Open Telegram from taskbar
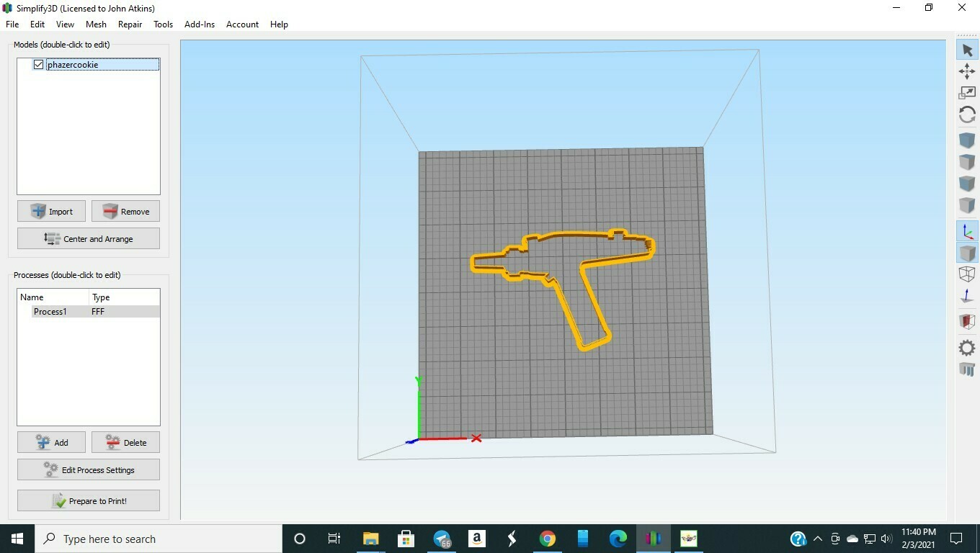This screenshot has width=980, height=553. click(442, 539)
